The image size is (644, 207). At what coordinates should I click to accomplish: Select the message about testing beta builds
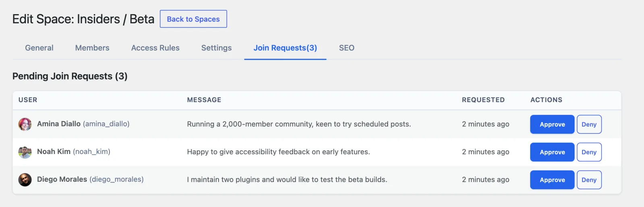pos(287,180)
